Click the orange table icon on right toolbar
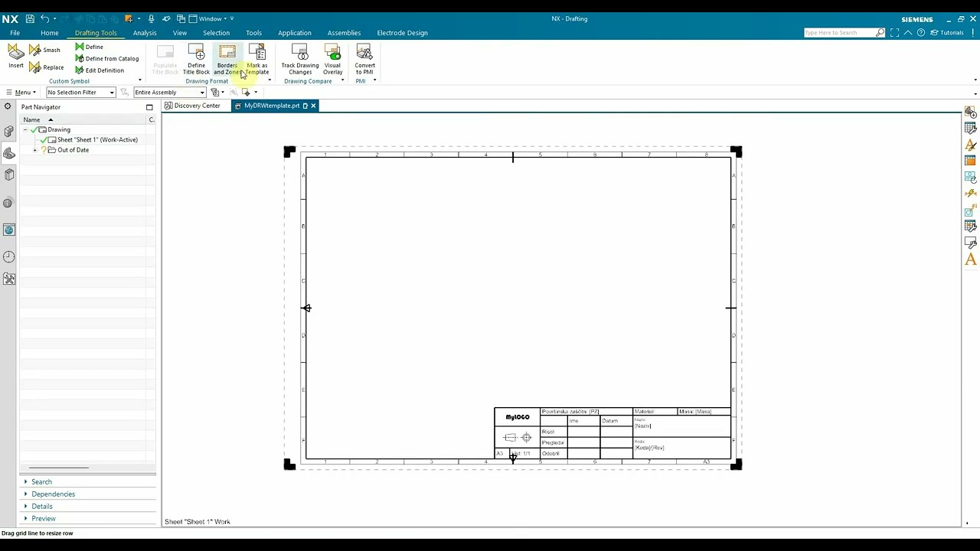Screen dimensions: 980x551 click(971, 161)
